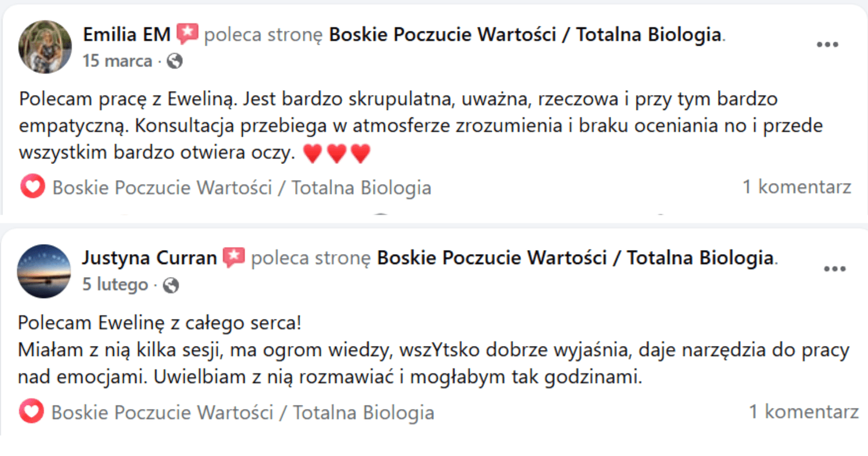Screen dimensions: 868x456
Task: Click the public globe icon beside 15 marca
Action: coord(174,61)
